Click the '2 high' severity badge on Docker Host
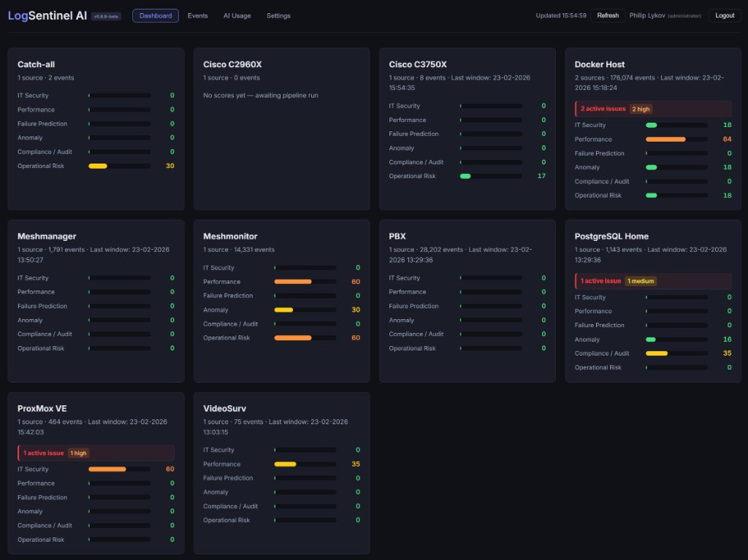Image resolution: width=748 pixels, height=560 pixels. tap(641, 109)
